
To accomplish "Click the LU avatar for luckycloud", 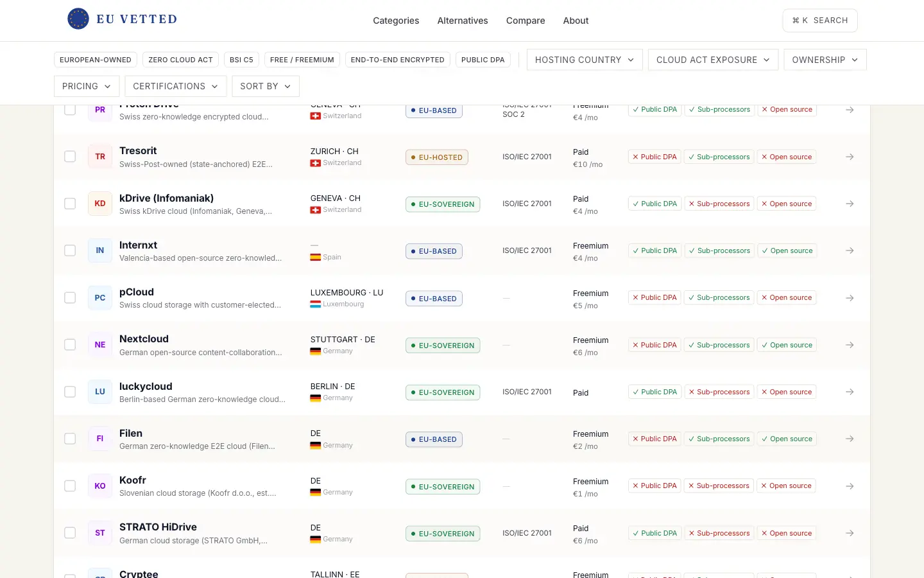I will point(100,392).
